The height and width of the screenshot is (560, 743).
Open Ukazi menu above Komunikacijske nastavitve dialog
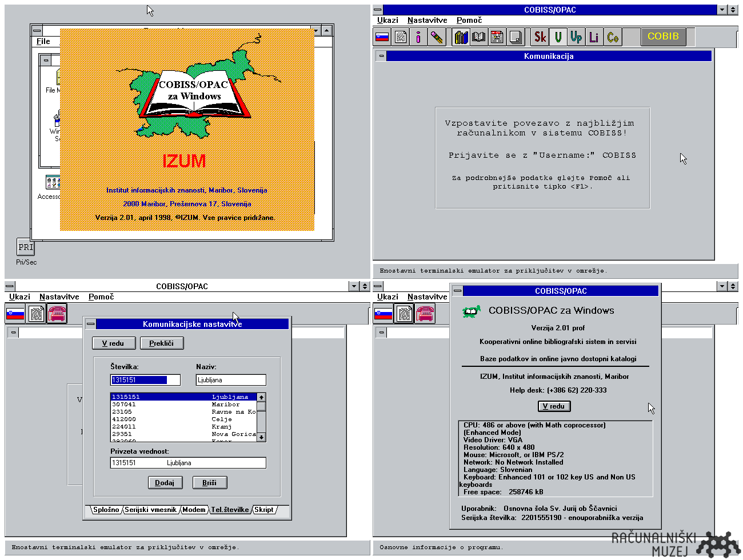[19, 297]
